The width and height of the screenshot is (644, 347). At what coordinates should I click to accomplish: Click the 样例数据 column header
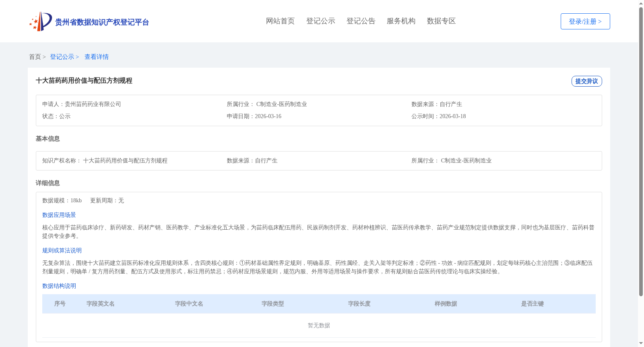(446, 304)
